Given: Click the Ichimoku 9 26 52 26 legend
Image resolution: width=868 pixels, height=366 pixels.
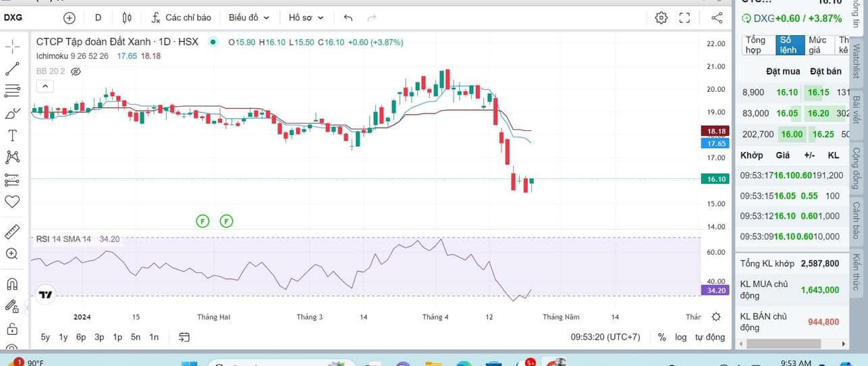Looking at the screenshot, I should [x=72, y=56].
